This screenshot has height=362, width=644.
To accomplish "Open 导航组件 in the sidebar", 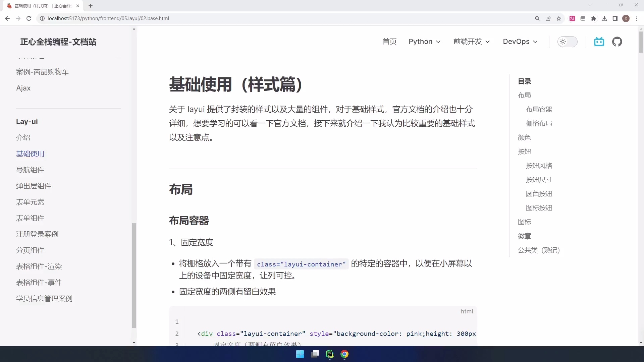I will [30, 170].
